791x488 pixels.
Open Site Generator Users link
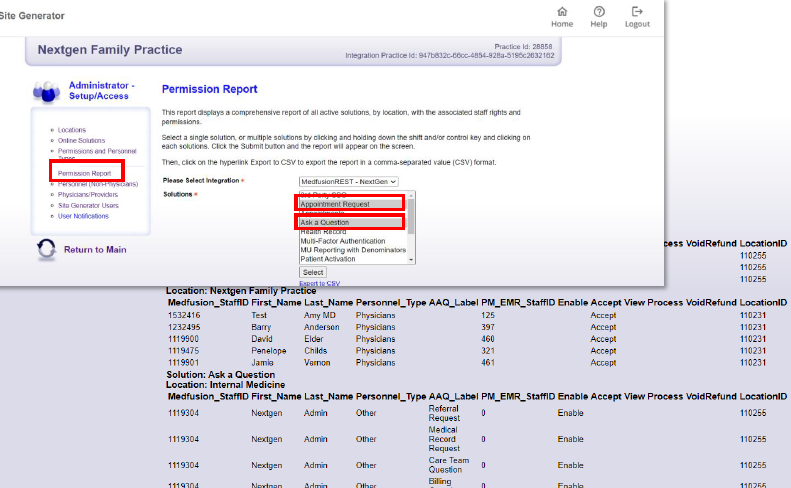click(x=88, y=206)
